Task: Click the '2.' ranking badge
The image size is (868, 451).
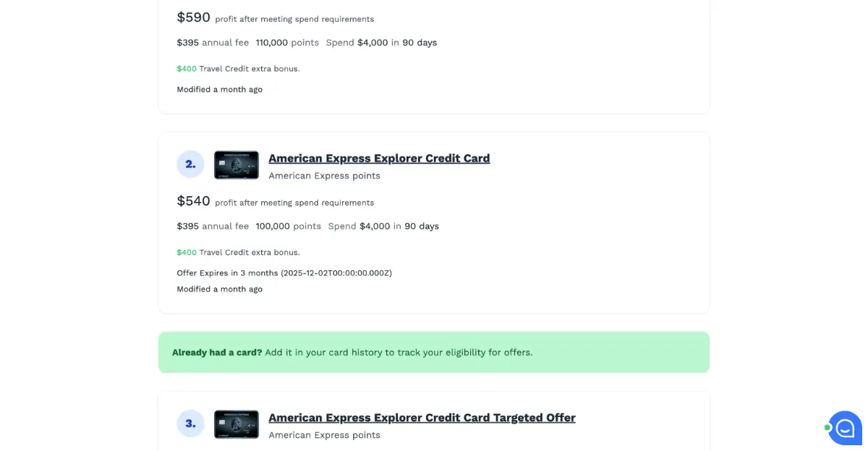Action: 190,164
